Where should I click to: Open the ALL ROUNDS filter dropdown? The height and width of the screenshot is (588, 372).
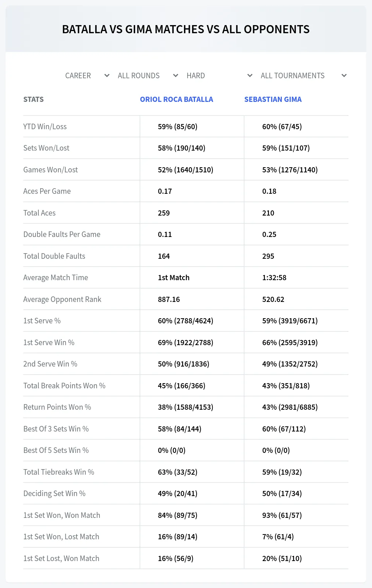(x=148, y=76)
